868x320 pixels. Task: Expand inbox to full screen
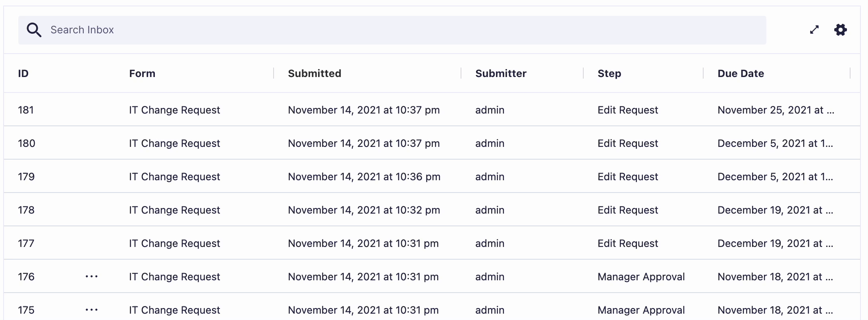814,30
